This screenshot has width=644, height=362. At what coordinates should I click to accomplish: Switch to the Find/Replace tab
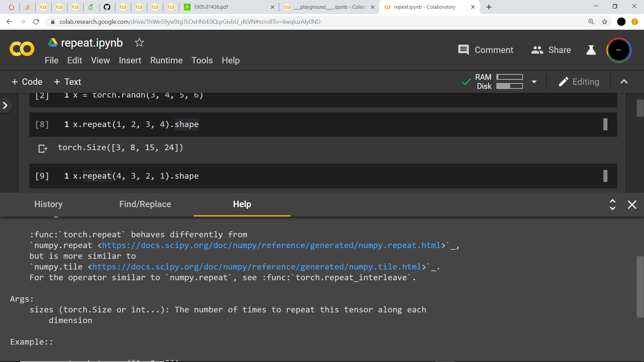point(145,204)
